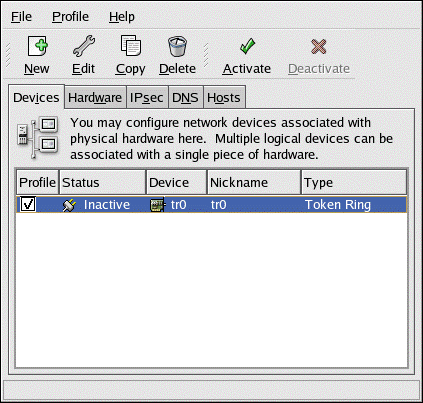Click the Edit wrench icon
This screenshot has width=423, height=403.
coord(84,46)
